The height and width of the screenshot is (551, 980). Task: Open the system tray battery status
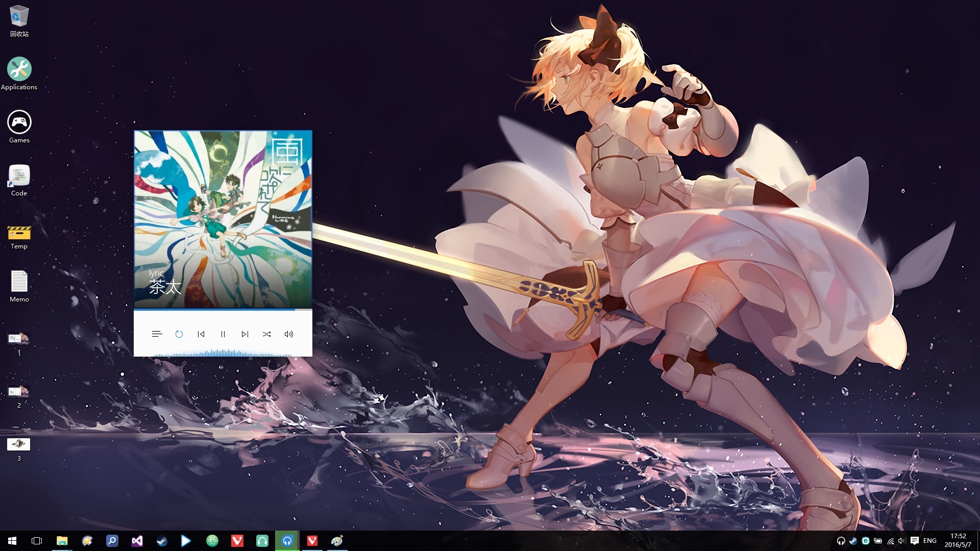click(878, 541)
